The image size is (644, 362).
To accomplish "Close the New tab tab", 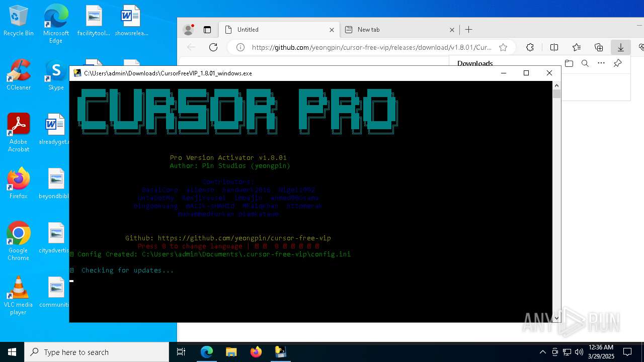I will (452, 30).
